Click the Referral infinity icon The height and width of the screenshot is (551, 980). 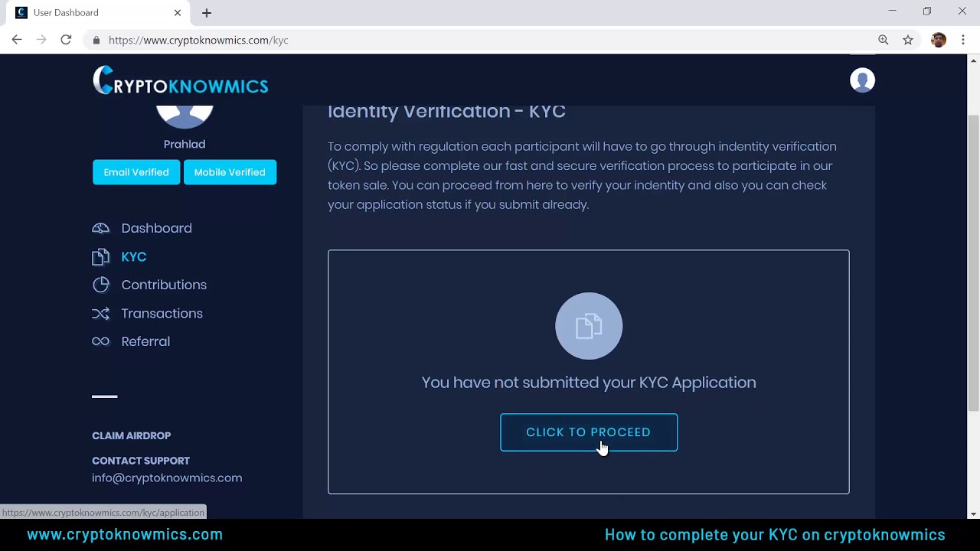101,341
